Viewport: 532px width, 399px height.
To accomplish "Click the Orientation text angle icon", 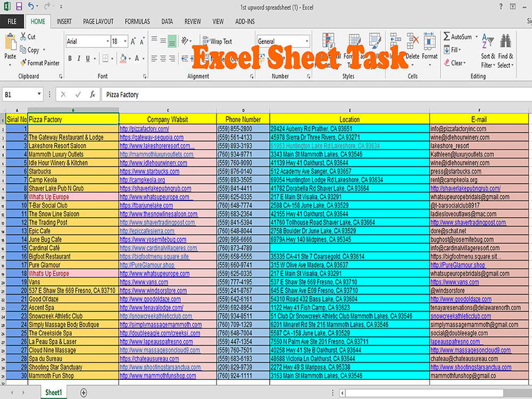I will point(185,41).
